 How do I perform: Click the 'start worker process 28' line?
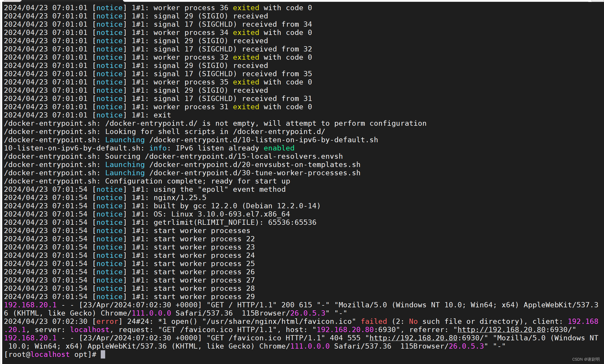129,288
